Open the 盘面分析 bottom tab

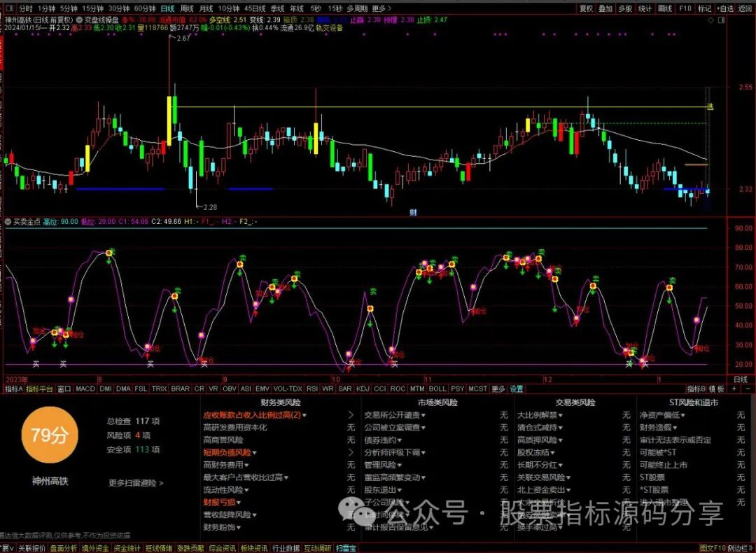[64, 548]
